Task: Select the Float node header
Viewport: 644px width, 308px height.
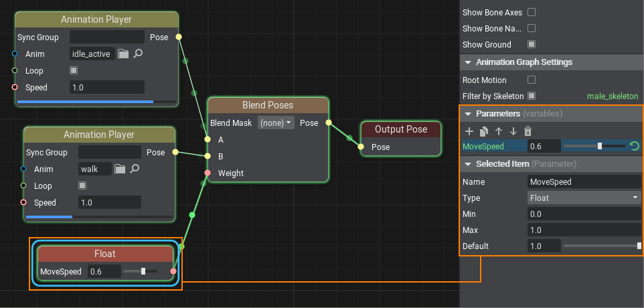Action: (x=105, y=254)
